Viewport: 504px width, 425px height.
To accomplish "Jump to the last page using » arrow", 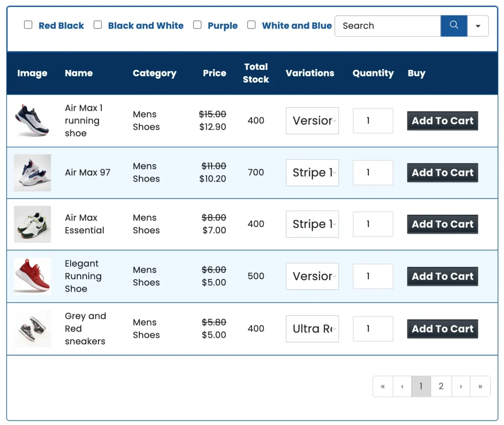I will click(x=480, y=386).
